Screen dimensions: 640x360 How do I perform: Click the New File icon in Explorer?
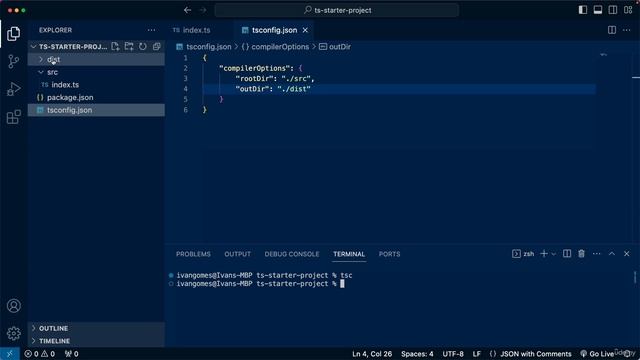coord(116,47)
